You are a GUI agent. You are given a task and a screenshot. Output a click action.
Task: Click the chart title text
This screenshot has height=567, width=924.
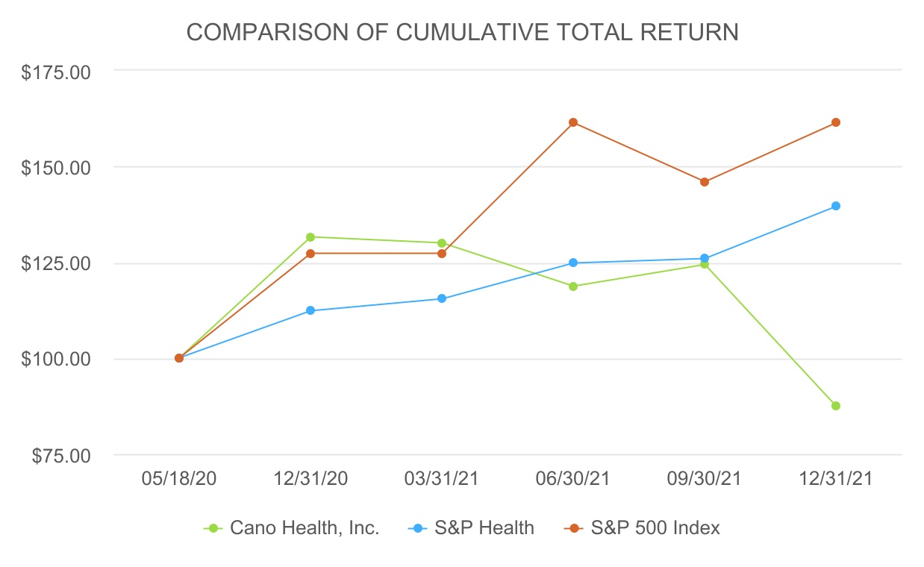(462, 32)
